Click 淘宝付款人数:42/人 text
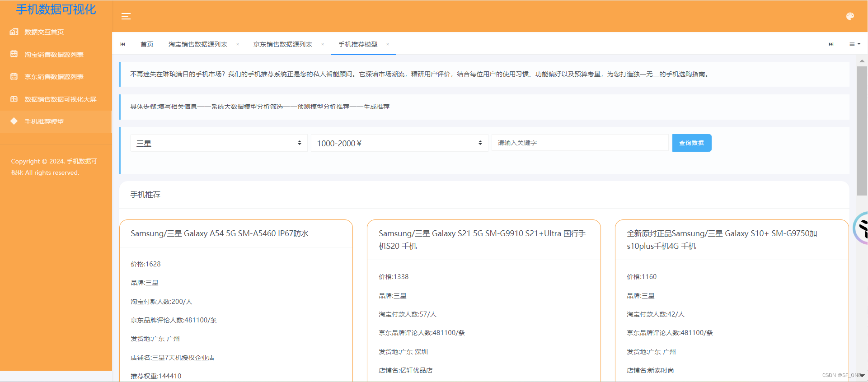 pyautogui.click(x=656, y=314)
